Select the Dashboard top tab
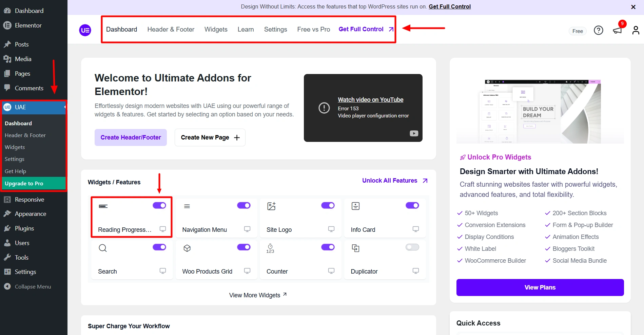Viewport: 644px width, 335px height. (122, 30)
